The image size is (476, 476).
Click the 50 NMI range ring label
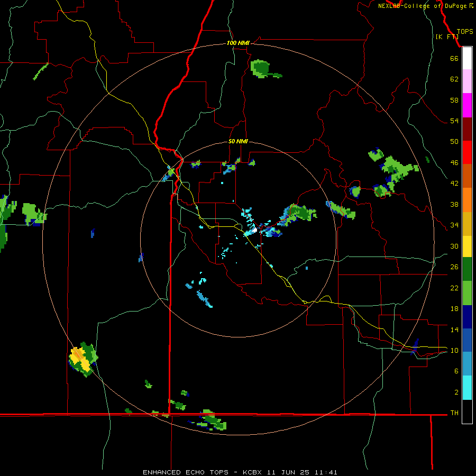pyautogui.click(x=238, y=141)
